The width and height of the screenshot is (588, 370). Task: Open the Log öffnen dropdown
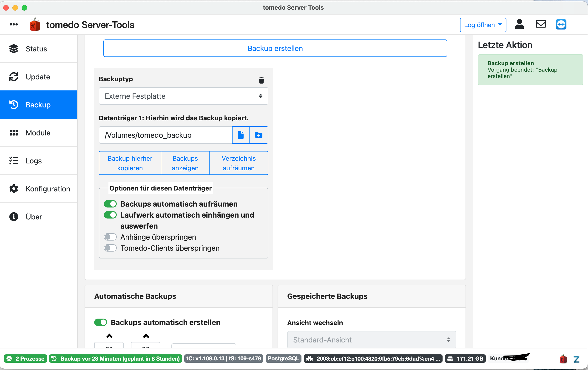(x=483, y=25)
